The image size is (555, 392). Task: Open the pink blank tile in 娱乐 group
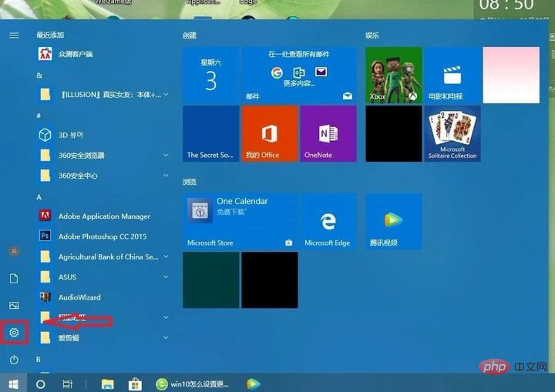511,75
